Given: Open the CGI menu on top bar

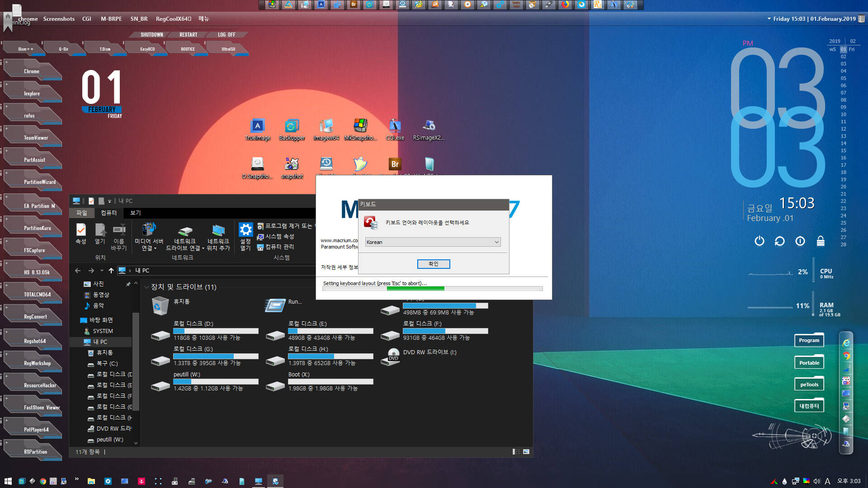Looking at the screenshot, I should pyautogui.click(x=87, y=19).
